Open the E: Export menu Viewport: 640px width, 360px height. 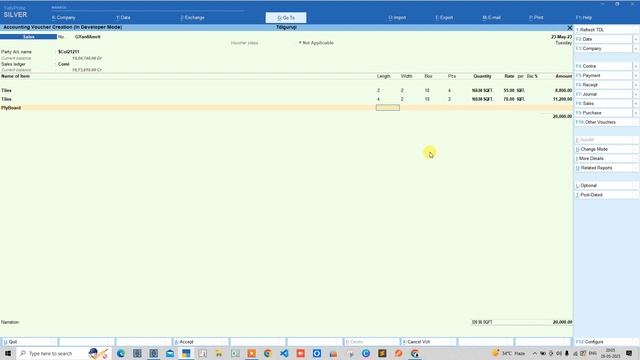(x=444, y=18)
